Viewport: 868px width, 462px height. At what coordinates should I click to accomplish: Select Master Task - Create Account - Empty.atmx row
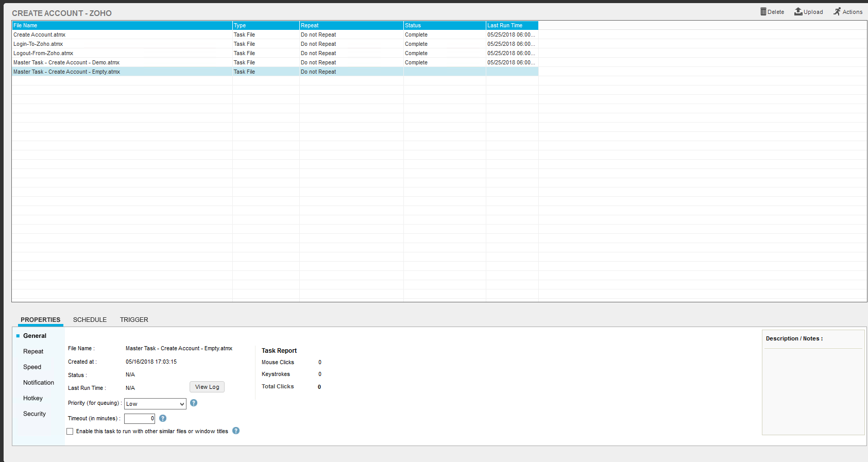(x=275, y=72)
